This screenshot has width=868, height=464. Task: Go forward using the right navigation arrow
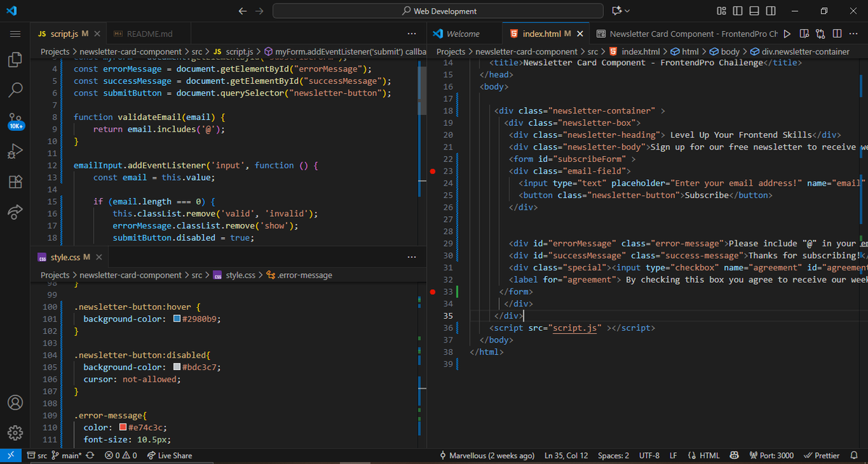[260, 11]
